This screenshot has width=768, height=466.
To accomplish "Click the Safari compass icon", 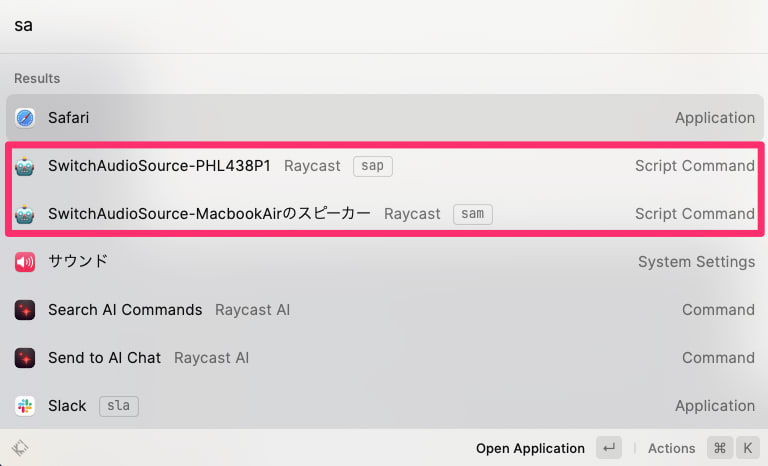I will point(24,118).
